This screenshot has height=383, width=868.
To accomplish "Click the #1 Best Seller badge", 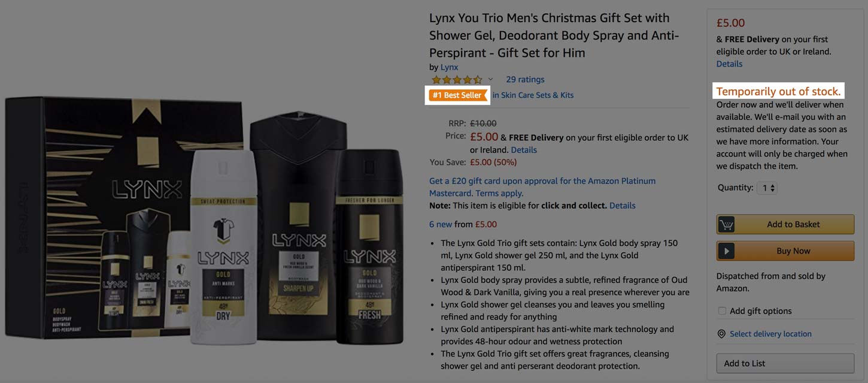I will click(458, 95).
